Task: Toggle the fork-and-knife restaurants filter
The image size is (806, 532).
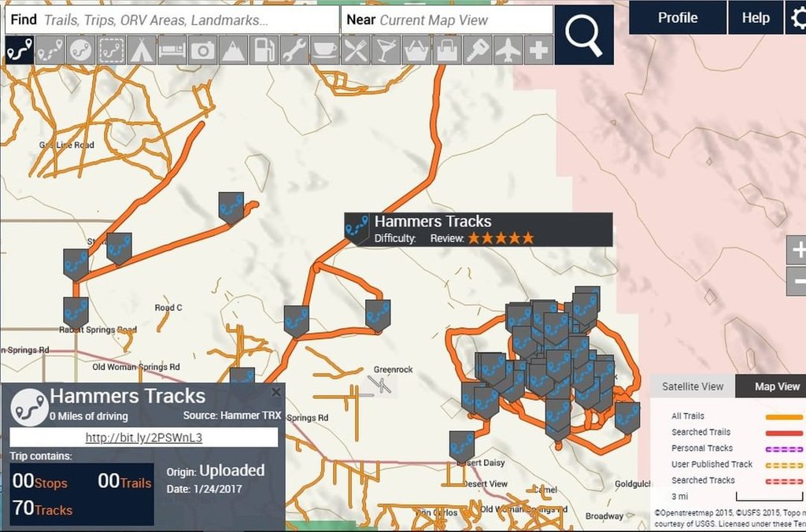Action: click(355, 50)
